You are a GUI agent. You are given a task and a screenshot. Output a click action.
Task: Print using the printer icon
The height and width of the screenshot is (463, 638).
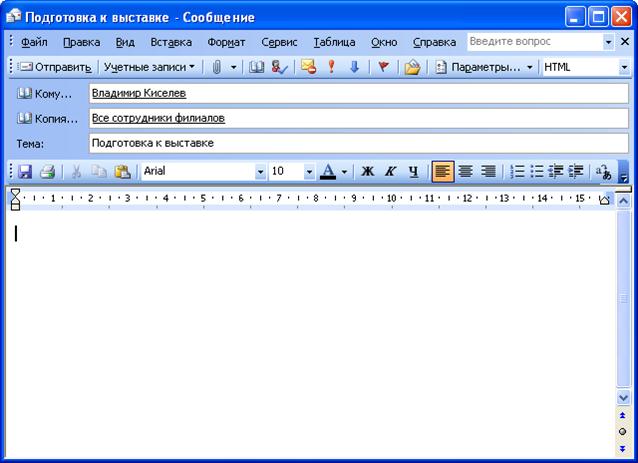48,171
